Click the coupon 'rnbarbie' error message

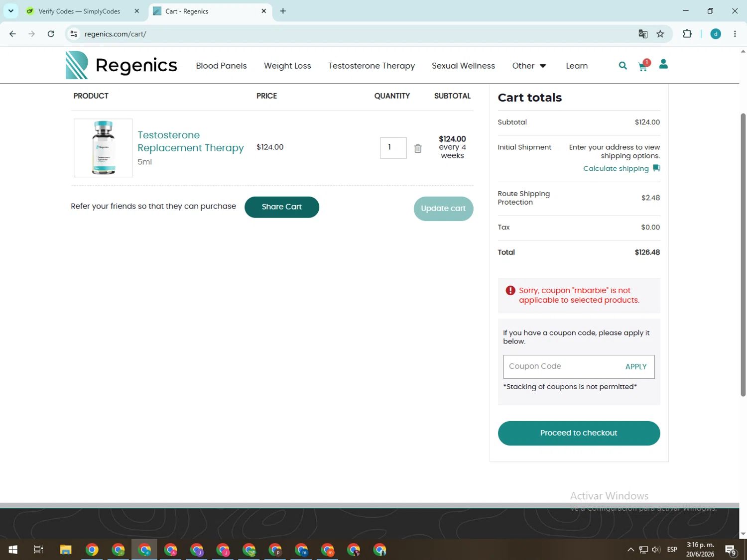(579, 295)
